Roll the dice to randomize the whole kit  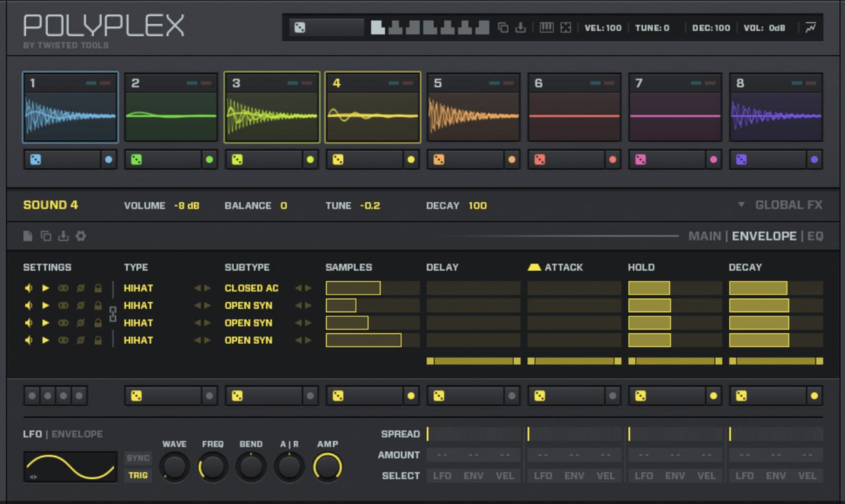299,26
